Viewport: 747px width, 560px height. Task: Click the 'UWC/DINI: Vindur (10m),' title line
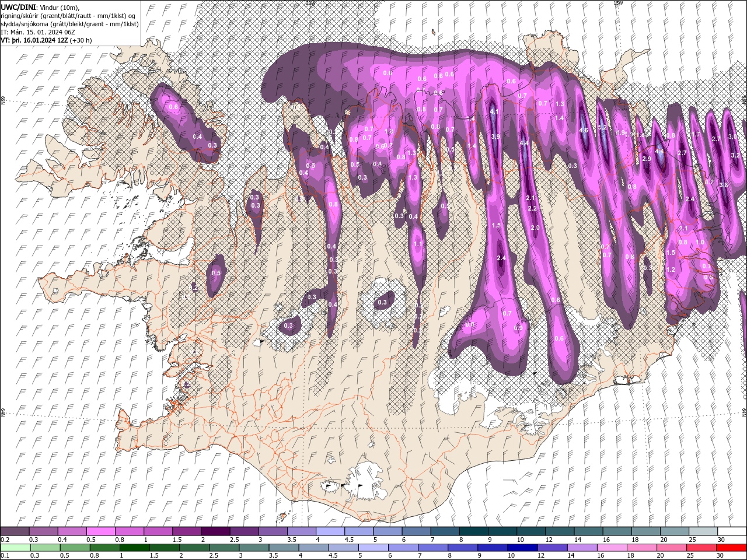40,7
